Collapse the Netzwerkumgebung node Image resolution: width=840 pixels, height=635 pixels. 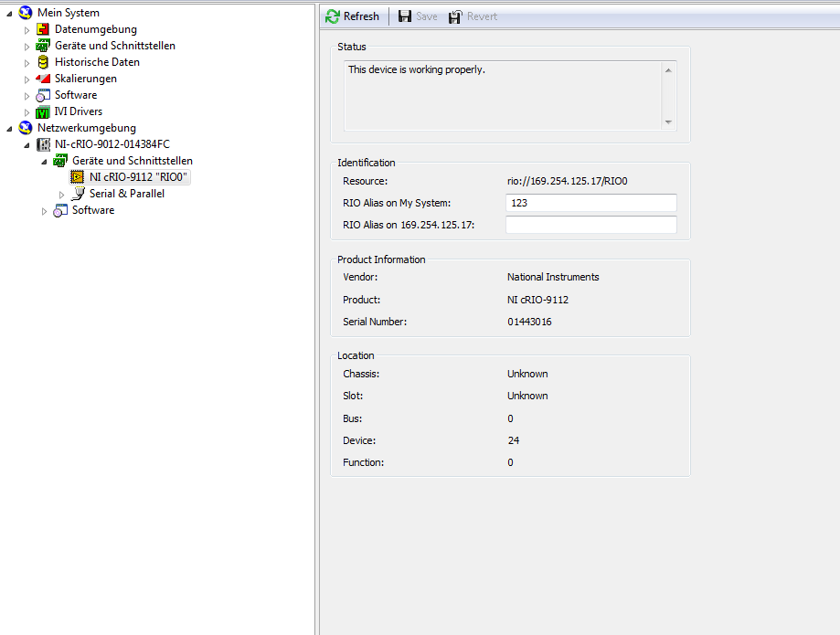point(9,129)
